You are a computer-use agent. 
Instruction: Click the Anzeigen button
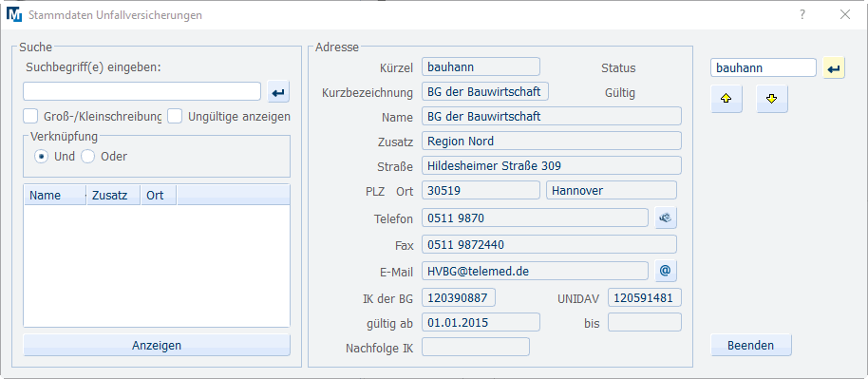[x=157, y=345]
